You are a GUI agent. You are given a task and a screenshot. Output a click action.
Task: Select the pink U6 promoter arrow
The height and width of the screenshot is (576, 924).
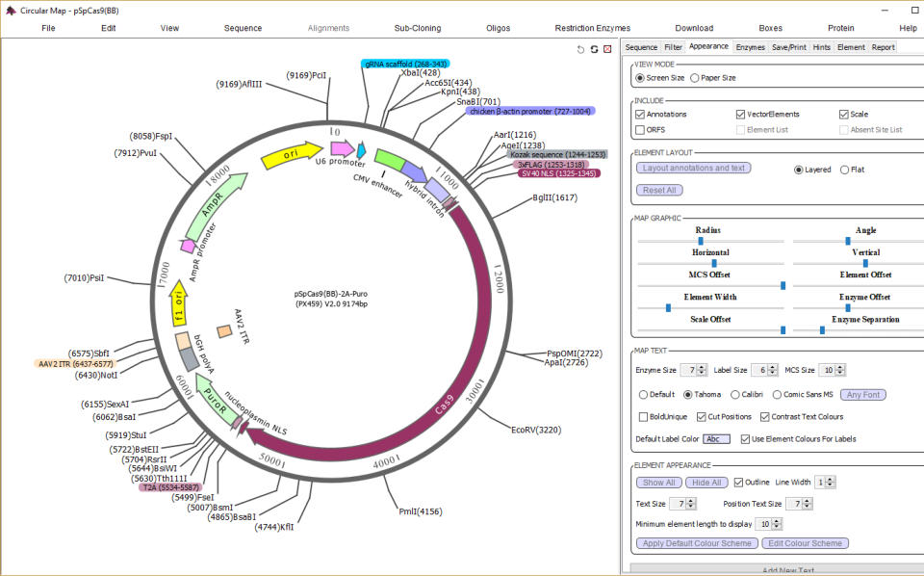coord(342,148)
